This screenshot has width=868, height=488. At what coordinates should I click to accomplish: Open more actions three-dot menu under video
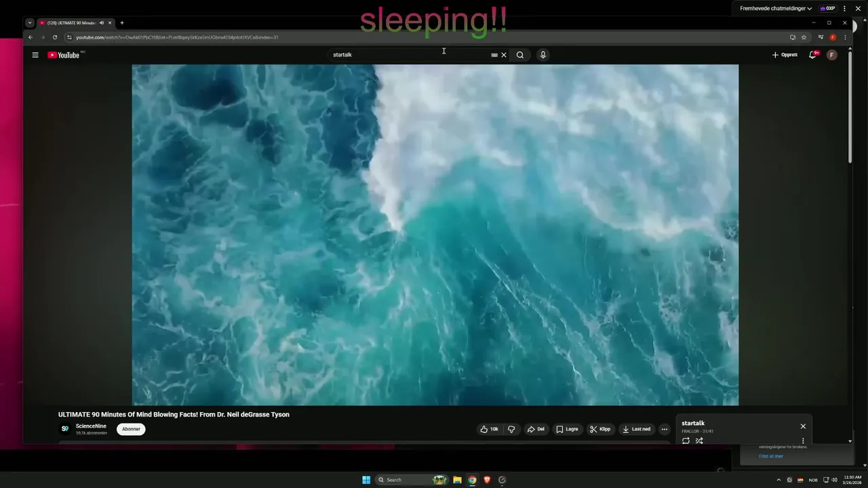(664, 429)
